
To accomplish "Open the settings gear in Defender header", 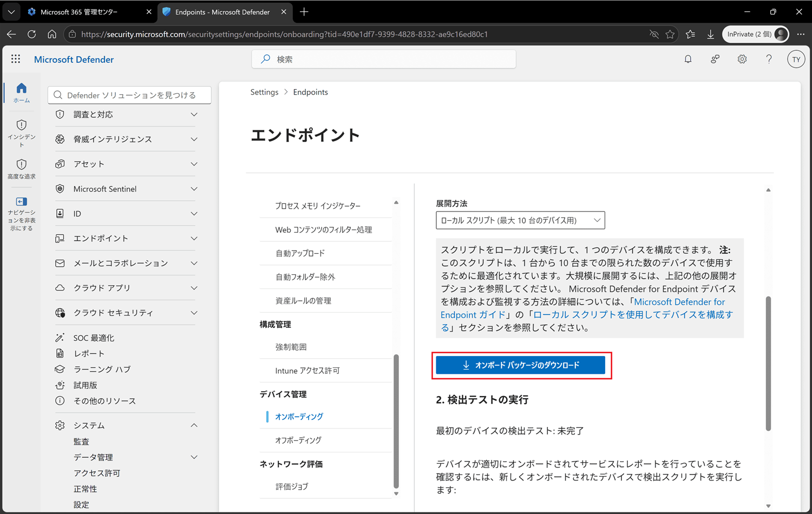I will (742, 60).
